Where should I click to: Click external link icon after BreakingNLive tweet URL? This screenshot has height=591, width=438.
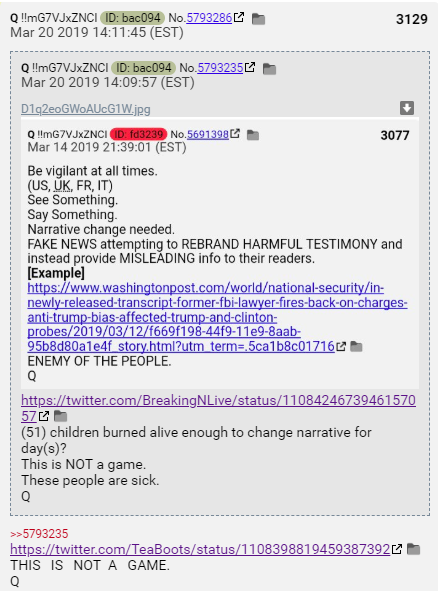(x=44, y=416)
